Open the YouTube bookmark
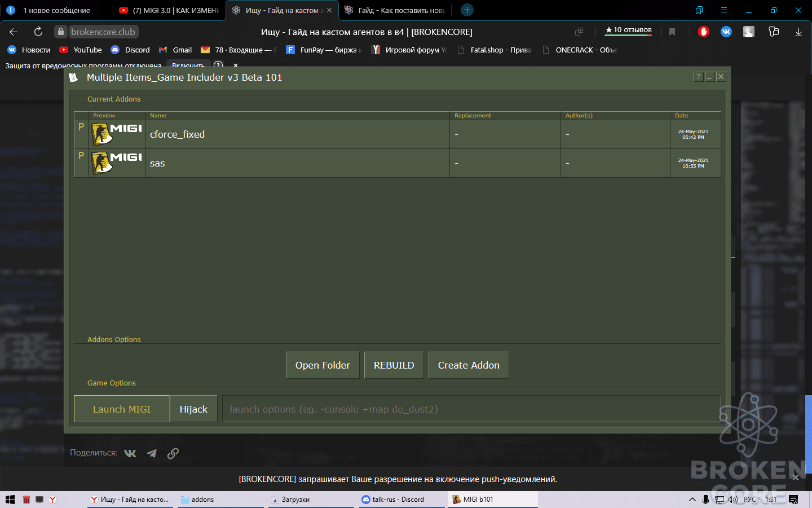Image resolution: width=812 pixels, height=508 pixels. click(81, 50)
